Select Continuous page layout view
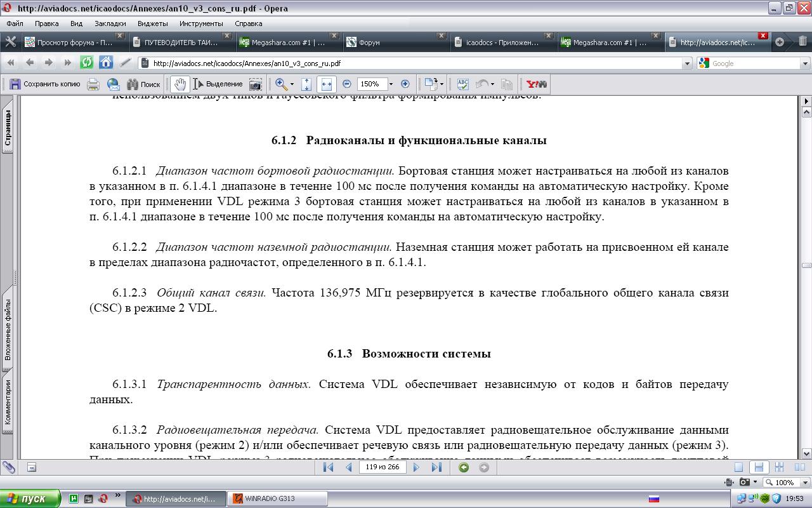Screen dimensions: 812x508 [x=758, y=467]
